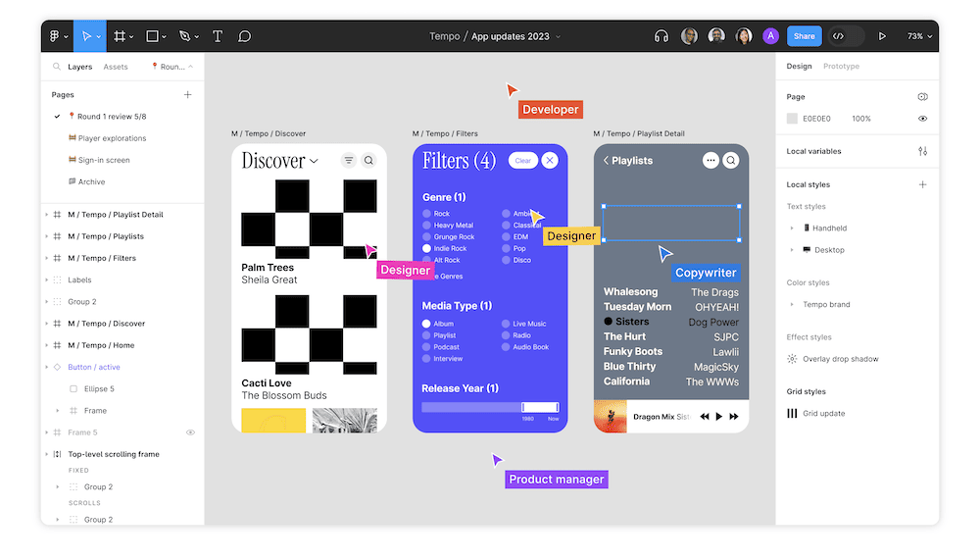
Task: Switch to the Assets tab
Action: point(116,67)
